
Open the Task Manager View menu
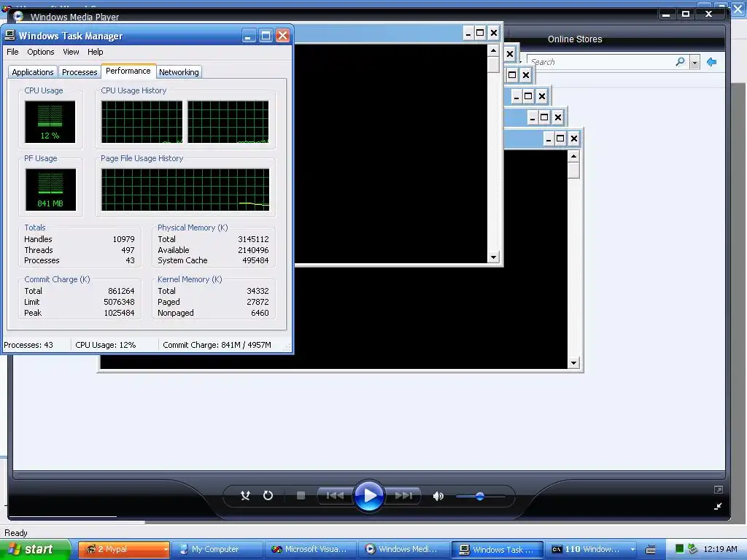(71, 52)
